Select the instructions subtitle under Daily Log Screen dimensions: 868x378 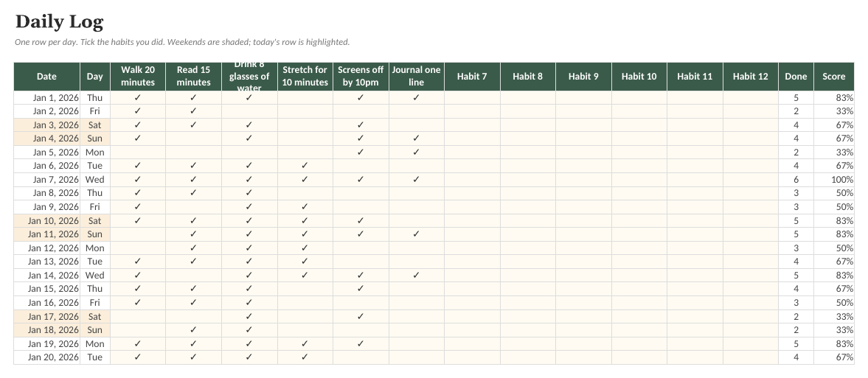coord(182,42)
